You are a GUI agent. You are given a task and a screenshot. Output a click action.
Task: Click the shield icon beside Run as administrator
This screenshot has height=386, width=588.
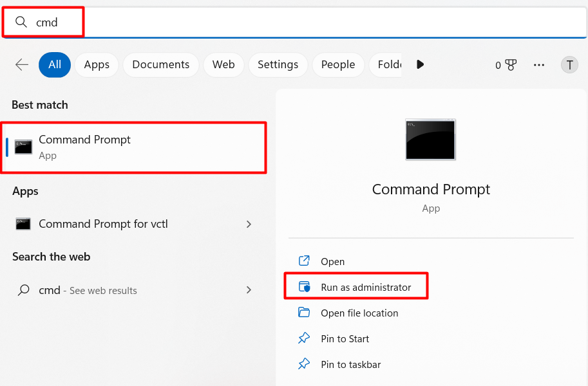pyautogui.click(x=303, y=286)
